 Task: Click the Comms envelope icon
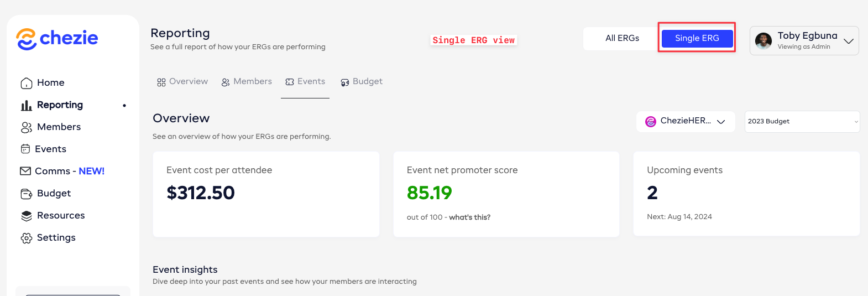pyautogui.click(x=25, y=171)
